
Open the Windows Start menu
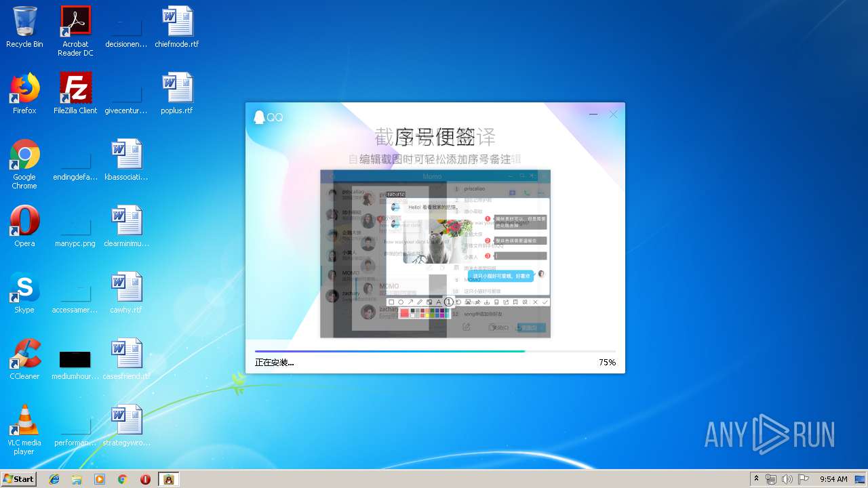tap(19, 479)
